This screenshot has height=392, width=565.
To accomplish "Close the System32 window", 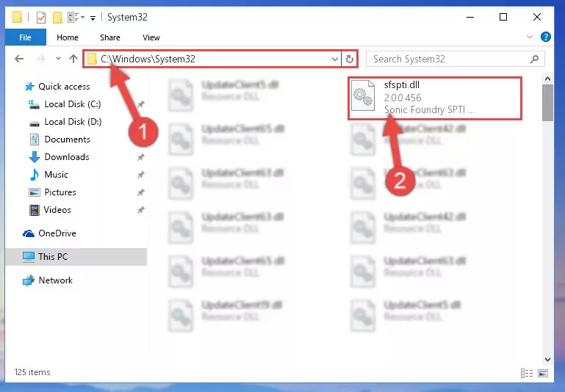I will pos(537,17).
